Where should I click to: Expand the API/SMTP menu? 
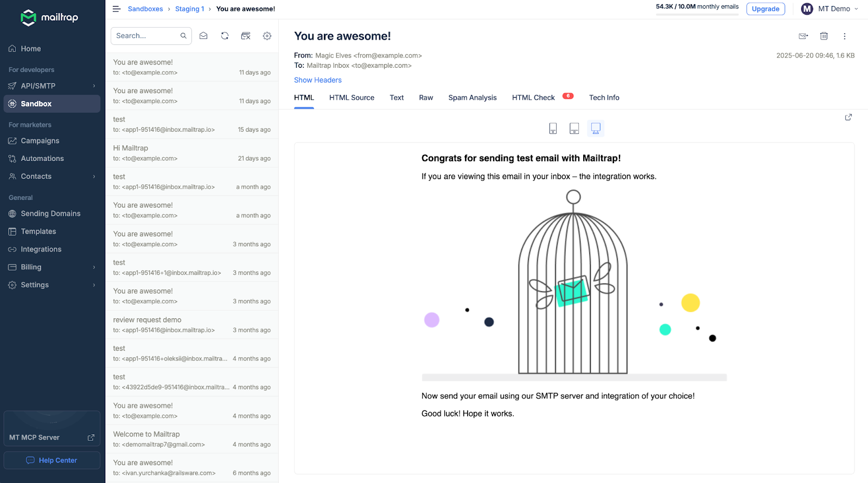52,86
